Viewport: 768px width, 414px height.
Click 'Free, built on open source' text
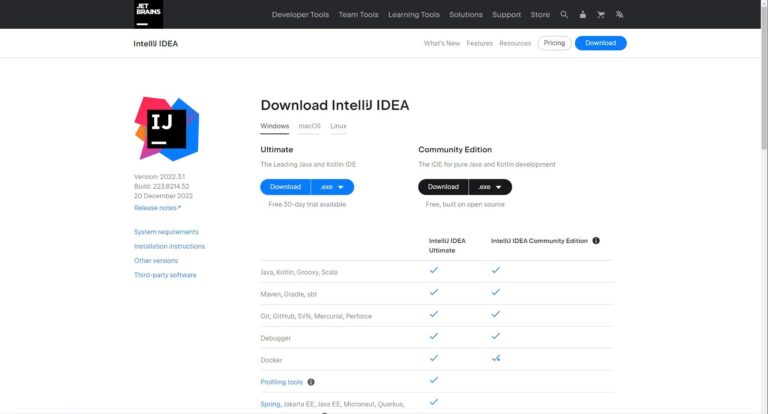(465, 205)
